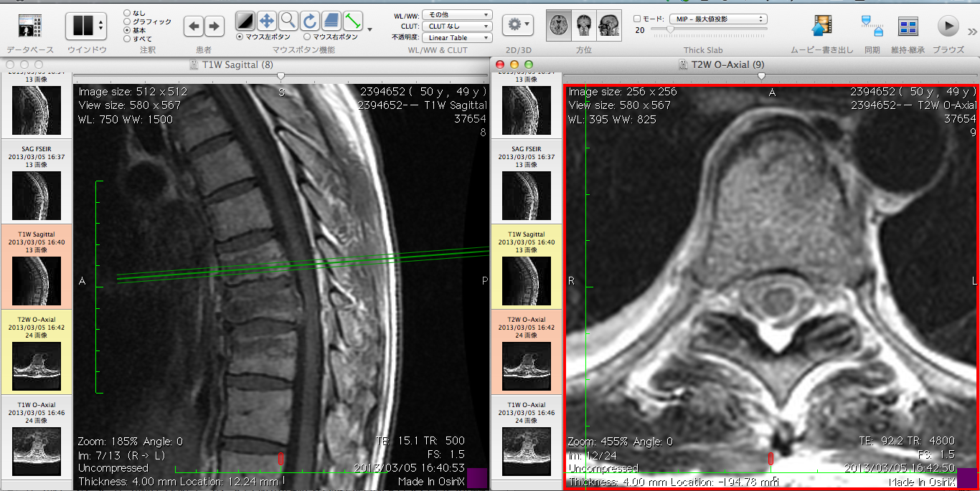This screenshot has width=980, height=491.
Task: Select the Rotate tool
Action: (309, 20)
